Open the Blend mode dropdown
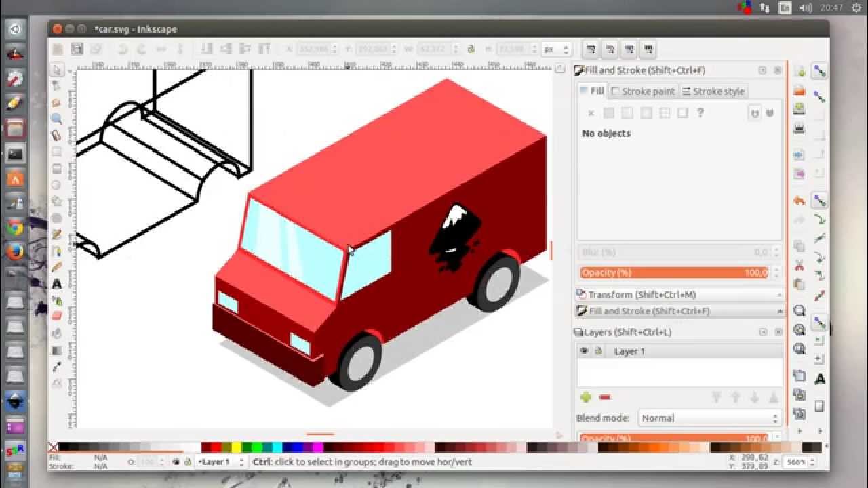This screenshot has width=868, height=488. click(708, 418)
